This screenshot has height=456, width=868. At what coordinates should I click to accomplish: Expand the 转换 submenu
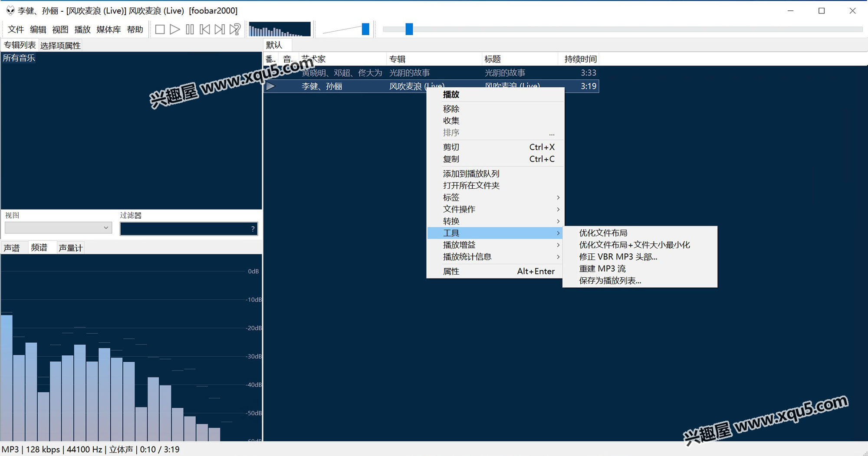495,221
